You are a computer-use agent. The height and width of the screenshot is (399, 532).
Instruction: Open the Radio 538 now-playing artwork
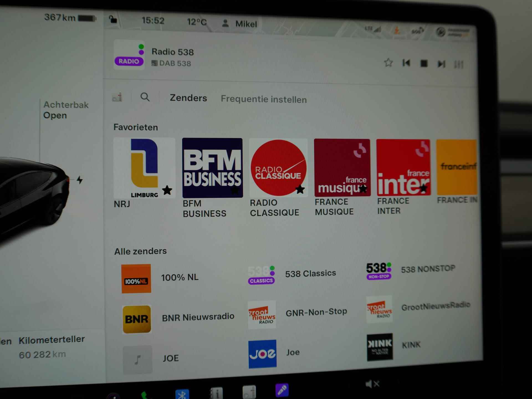(x=129, y=55)
